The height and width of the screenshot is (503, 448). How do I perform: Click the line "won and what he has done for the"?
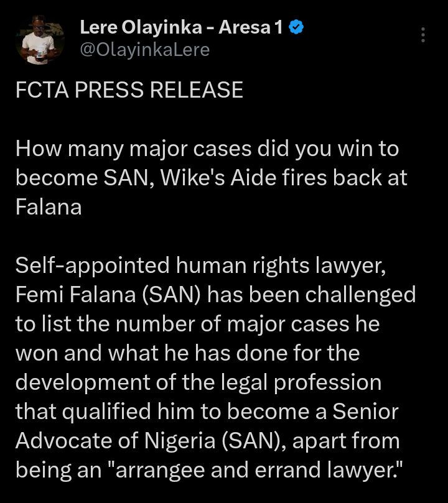(x=187, y=353)
